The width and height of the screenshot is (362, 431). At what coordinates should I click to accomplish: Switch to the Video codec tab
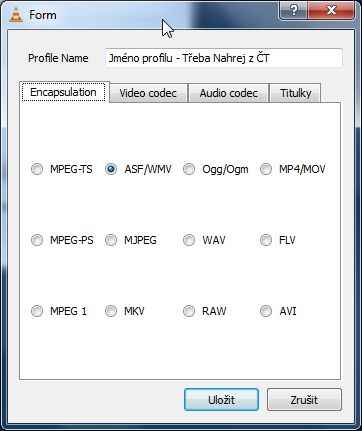tap(148, 93)
